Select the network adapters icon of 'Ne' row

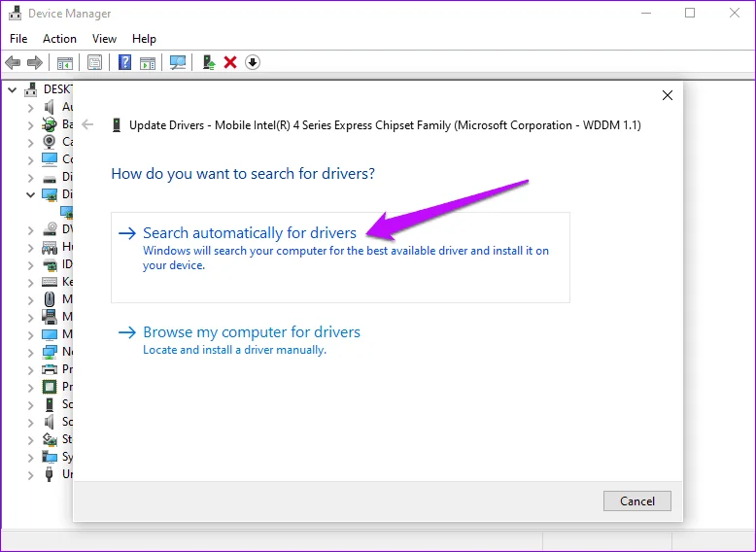click(x=50, y=352)
